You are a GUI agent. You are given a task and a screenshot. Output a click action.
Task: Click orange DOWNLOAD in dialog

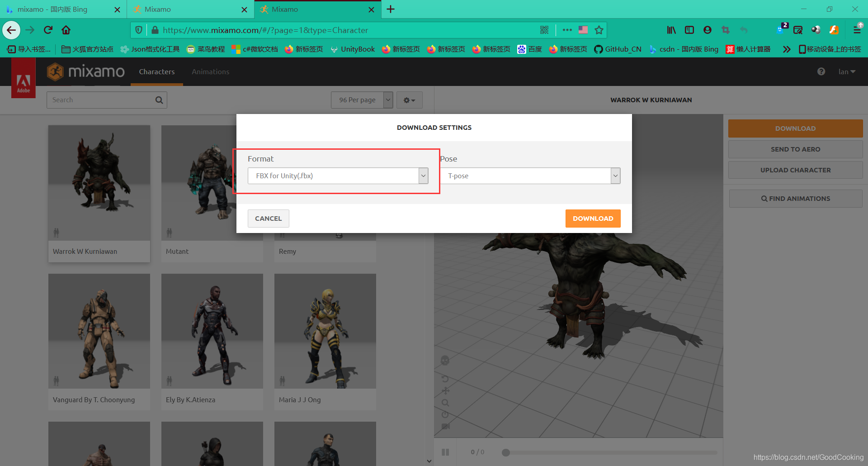tap(593, 219)
